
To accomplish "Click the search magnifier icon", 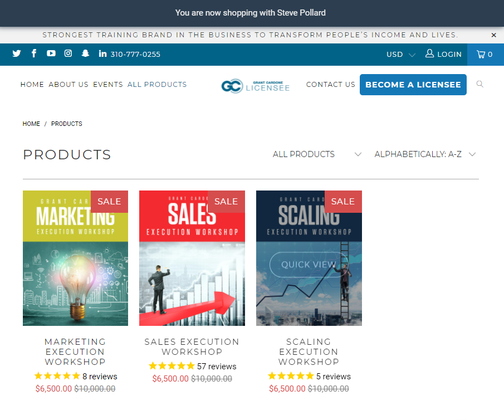I will 480,85.
